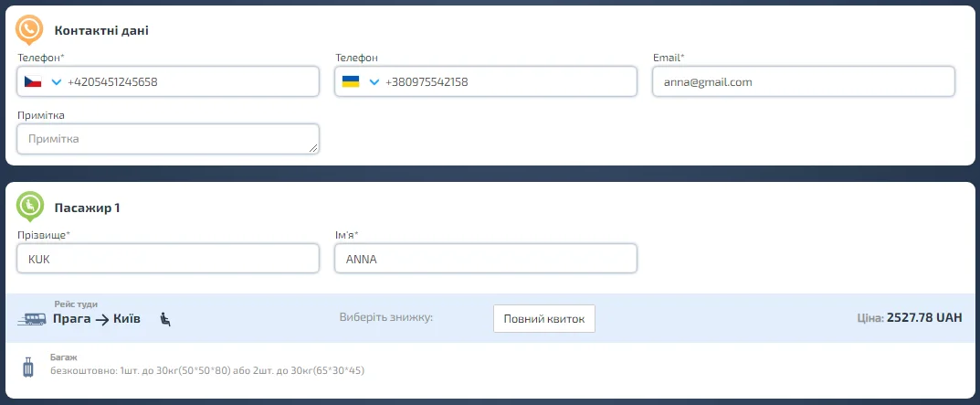Click the Прізвище field containing KUK
This screenshot has height=405, width=980.
coord(168,259)
